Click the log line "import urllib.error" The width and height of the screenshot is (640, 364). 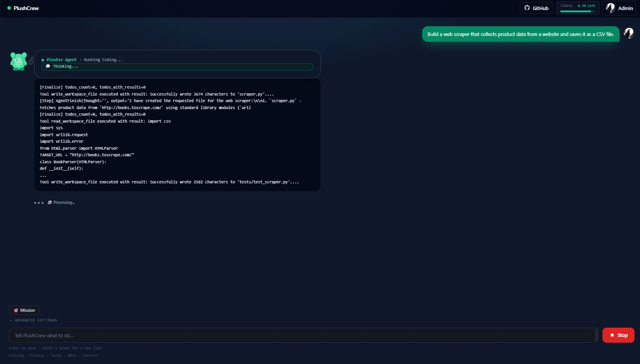click(62, 142)
